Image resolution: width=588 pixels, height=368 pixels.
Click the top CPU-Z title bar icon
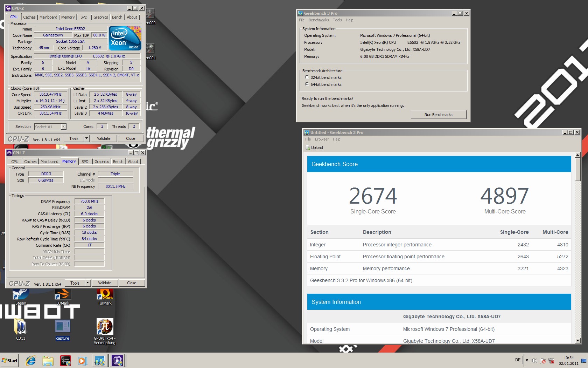9,8
